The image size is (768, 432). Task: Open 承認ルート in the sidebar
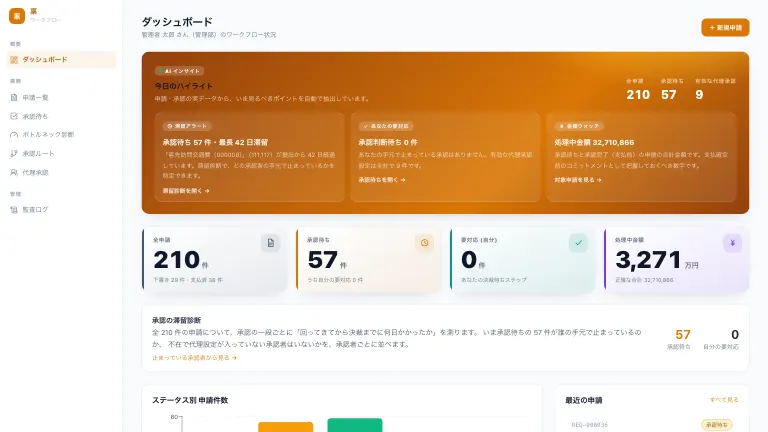pyautogui.click(x=62, y=153)
